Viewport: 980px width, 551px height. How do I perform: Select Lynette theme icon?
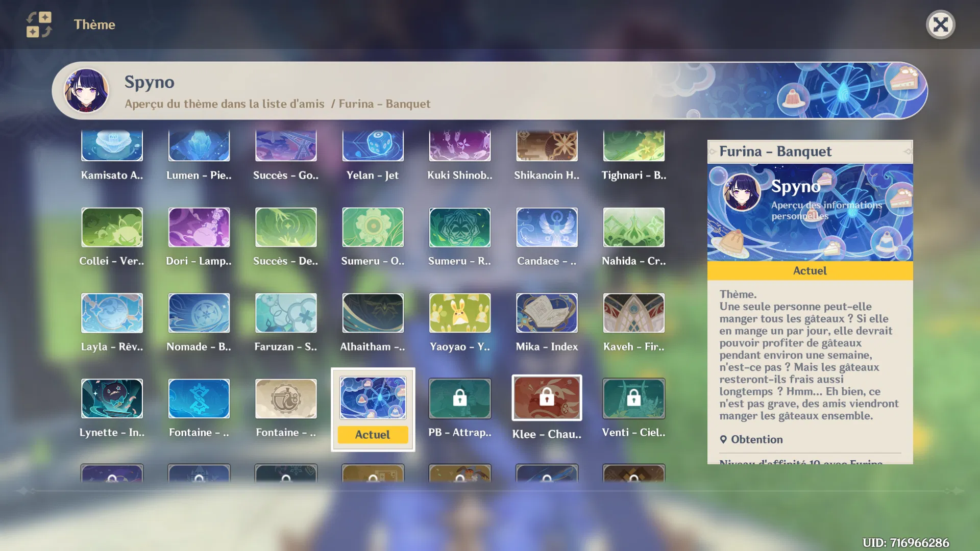pyautogui.click(x=112, y=398)
